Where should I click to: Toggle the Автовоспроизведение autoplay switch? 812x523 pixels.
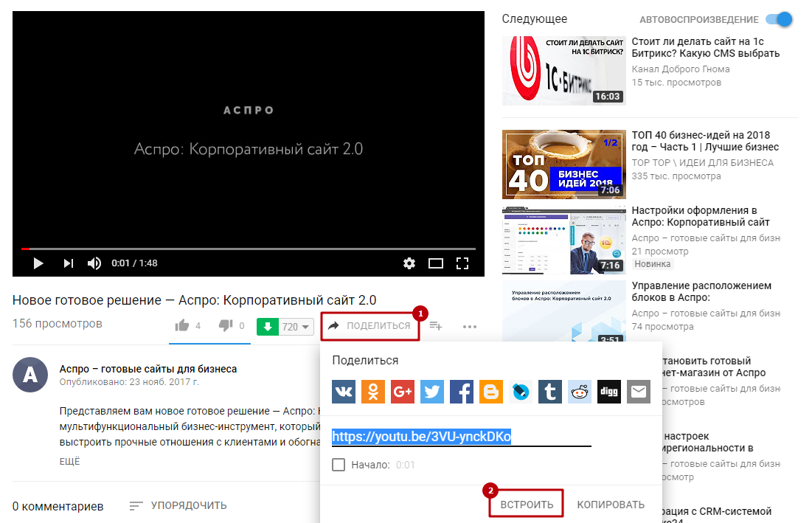[x=779, y=19]
